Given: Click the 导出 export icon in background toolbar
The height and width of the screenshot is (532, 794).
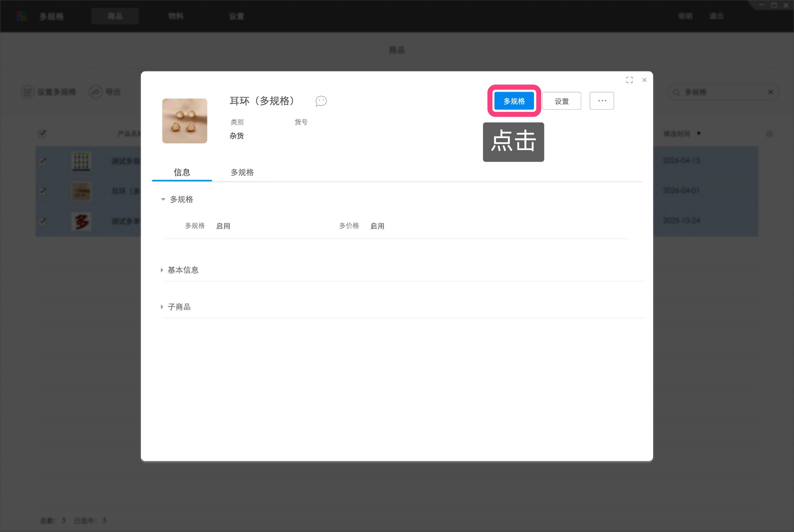Looking at the screenshot, I should point(96,92).
